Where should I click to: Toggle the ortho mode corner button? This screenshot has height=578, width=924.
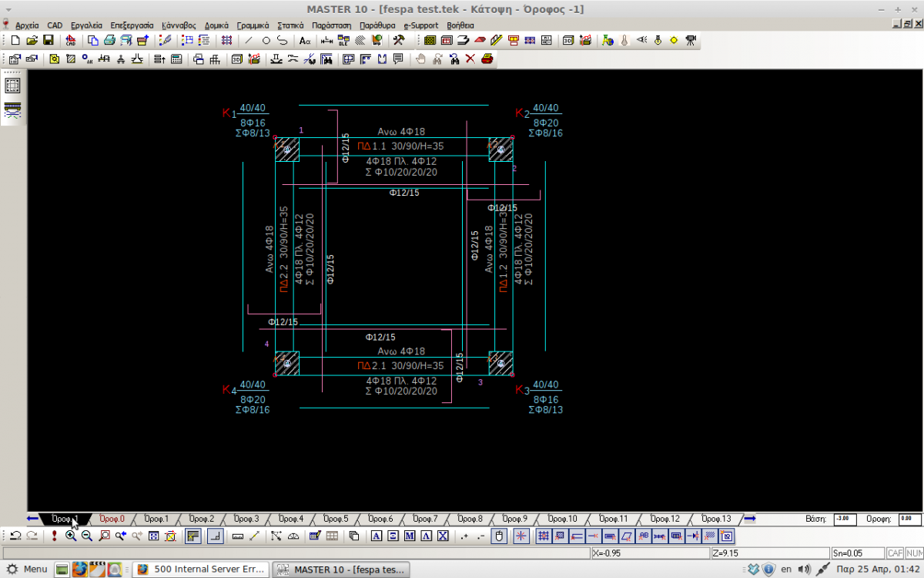pyautogui.click(x=216, y=536)
